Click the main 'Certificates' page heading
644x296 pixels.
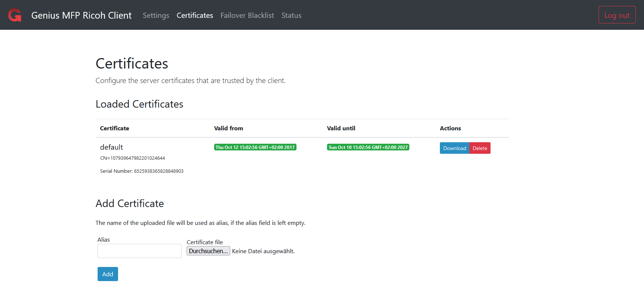[x=132, y=64]
